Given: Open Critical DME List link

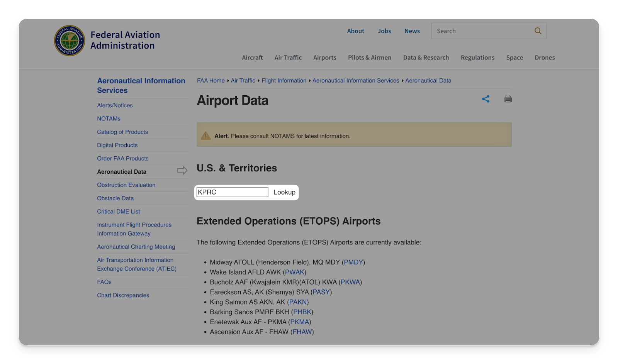Looking at the screenshot, I should click(x=119, y=212).
